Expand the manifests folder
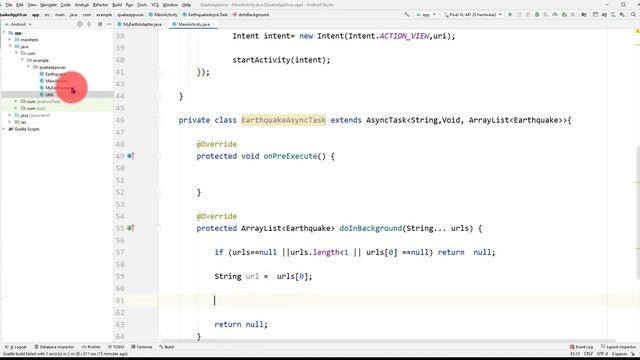The image size is (640, 360). [x=10, y=40]
